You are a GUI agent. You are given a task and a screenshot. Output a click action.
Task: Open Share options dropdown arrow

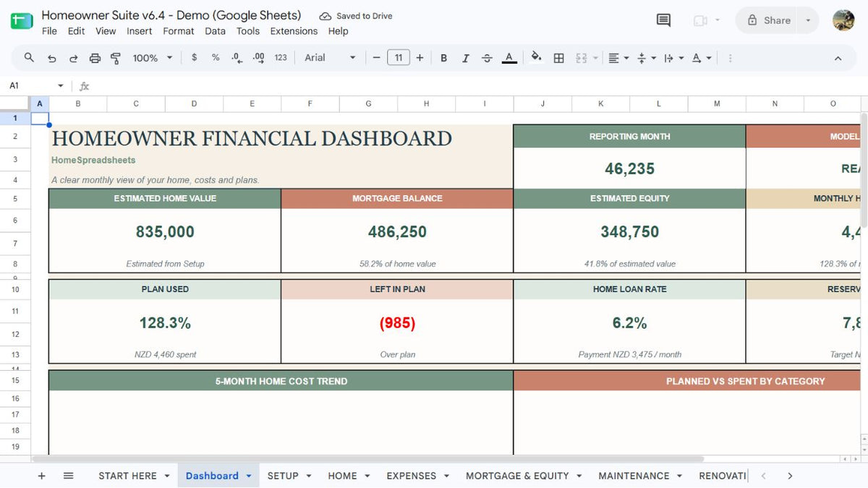click(x=809, y=20)
